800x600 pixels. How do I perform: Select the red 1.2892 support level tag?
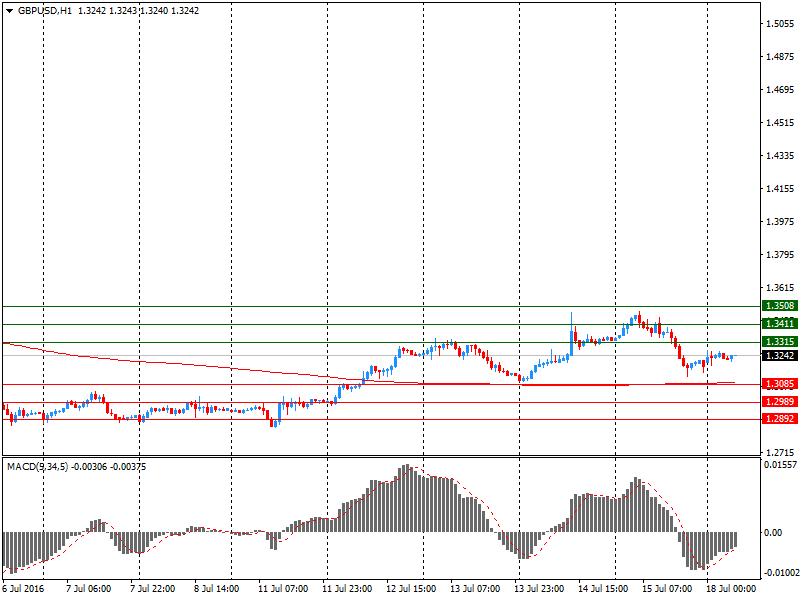[x=780, y=419]
